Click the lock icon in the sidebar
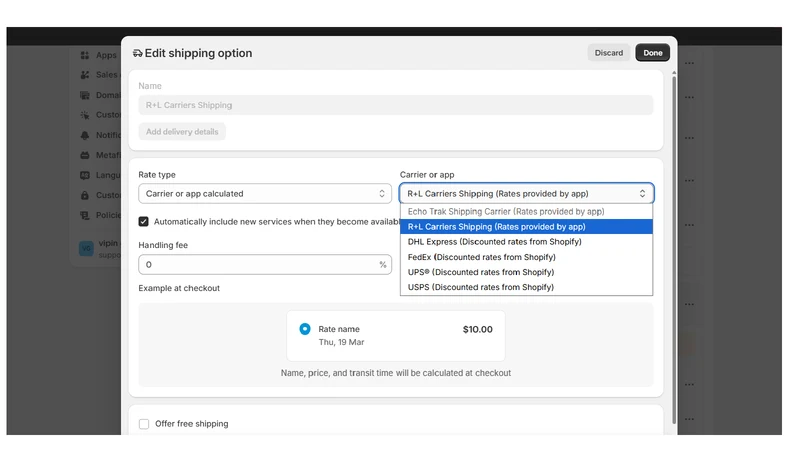The width and height of the screenshot is (800, 450). tap(85, 195)
